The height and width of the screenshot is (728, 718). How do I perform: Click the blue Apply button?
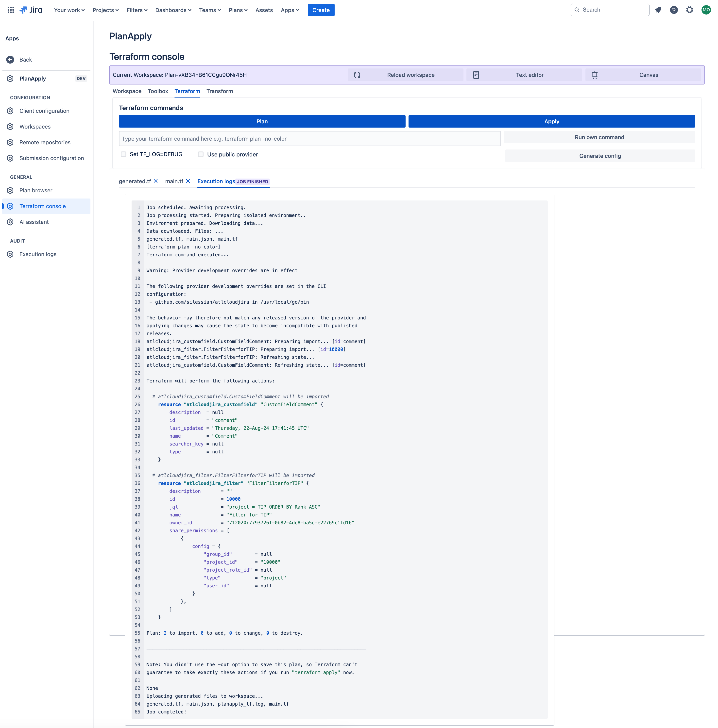coord(551,121)
